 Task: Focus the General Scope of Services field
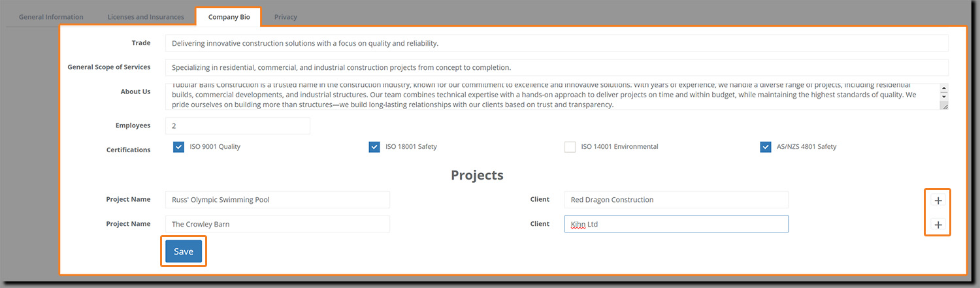click(x=556, y=67)
